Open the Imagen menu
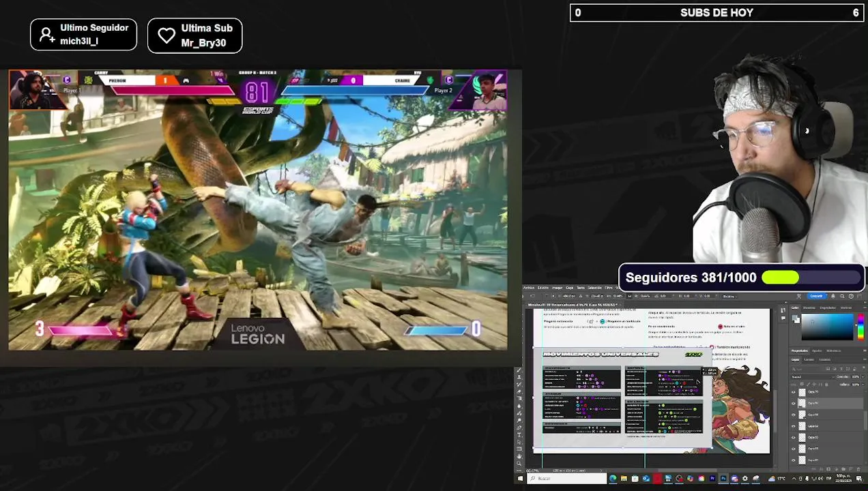The image size is (868, 491). [558, 288]
